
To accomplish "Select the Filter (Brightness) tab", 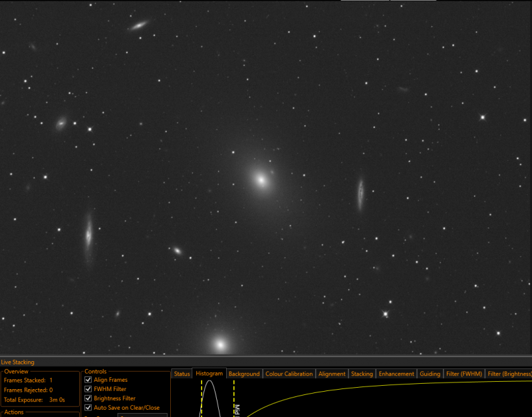I will tap(509, 374).
